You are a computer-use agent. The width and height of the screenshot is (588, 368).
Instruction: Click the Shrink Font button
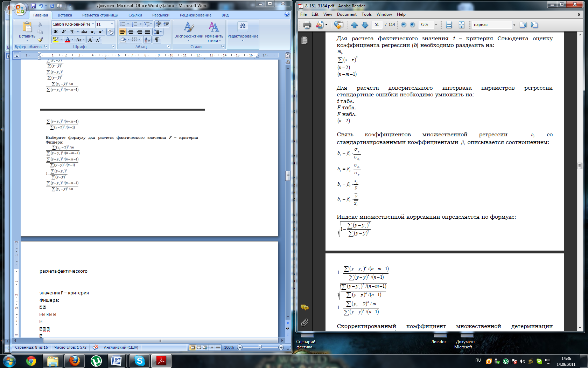pos(98,40)
